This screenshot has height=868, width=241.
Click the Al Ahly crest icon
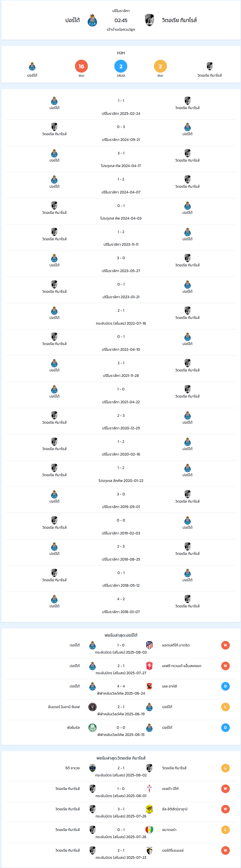[149, 686]
